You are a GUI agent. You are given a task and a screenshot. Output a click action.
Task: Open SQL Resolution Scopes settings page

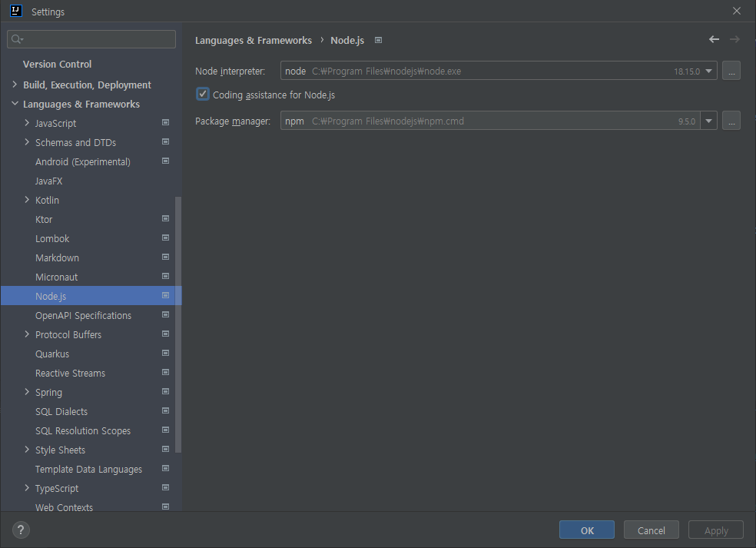pos(82,430)
